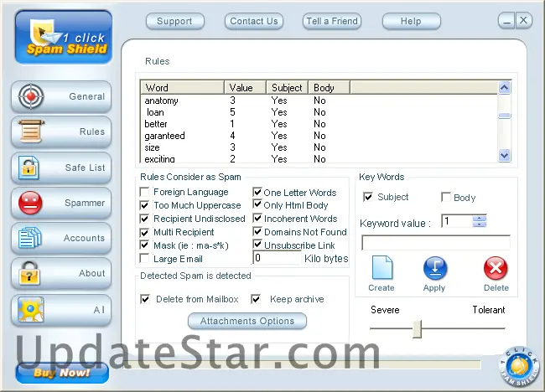Open the AI neuron icon
Viewport: 545px width, 392px height.
tap(30, 309)
